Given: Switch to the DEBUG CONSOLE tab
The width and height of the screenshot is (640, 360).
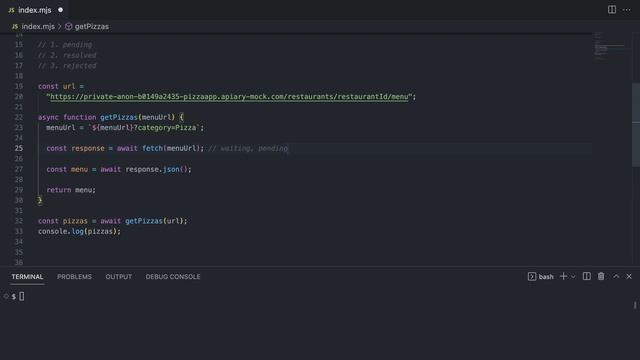Looking at the screenshot, I should point(173,277).
